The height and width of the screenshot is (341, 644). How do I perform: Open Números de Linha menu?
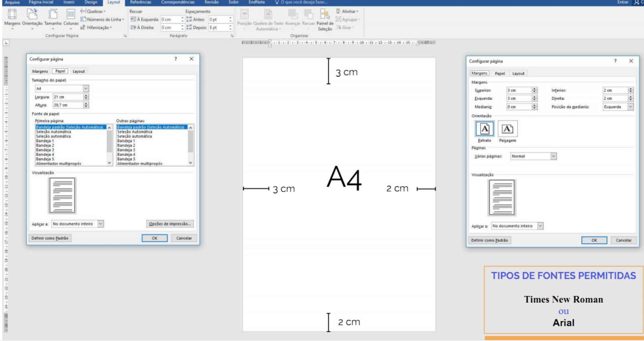click(x=103, y=19)
